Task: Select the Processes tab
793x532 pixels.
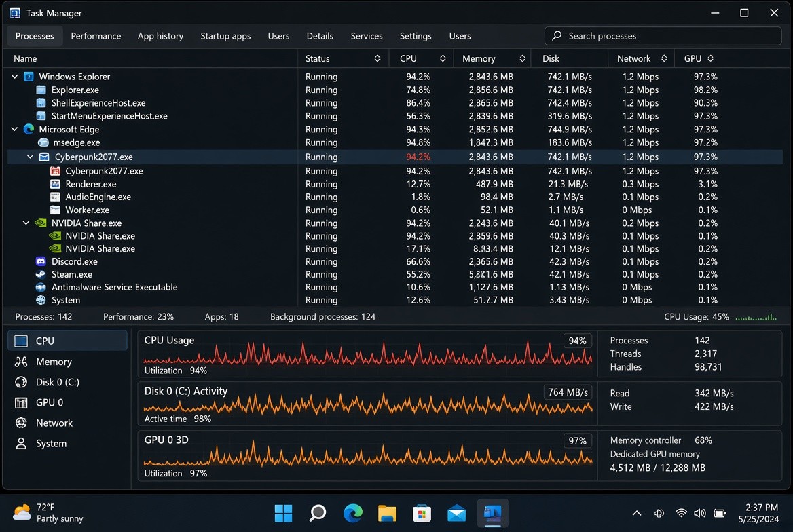Action: pos(35,36)
